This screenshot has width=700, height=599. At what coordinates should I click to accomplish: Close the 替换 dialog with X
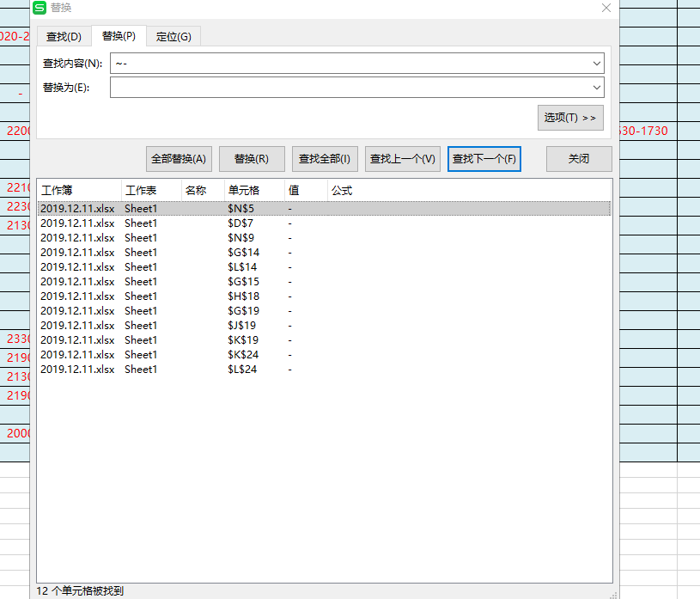pos(606,8)
